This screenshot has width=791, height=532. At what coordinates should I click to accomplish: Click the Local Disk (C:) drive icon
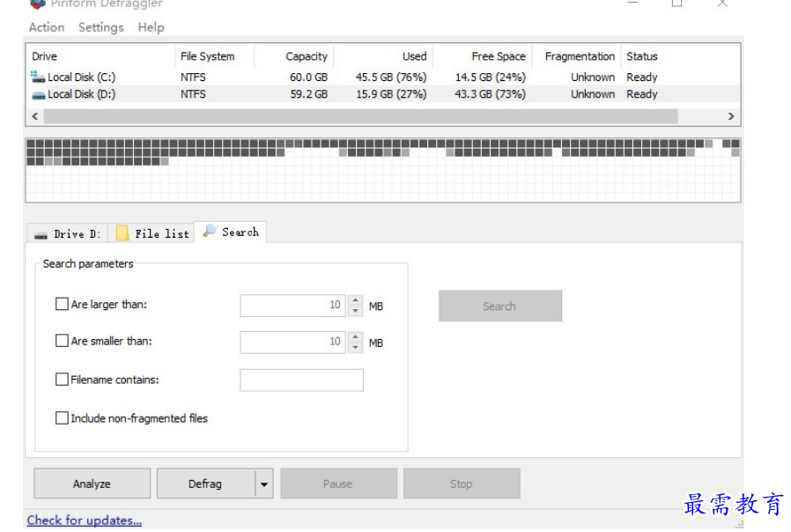38,77
